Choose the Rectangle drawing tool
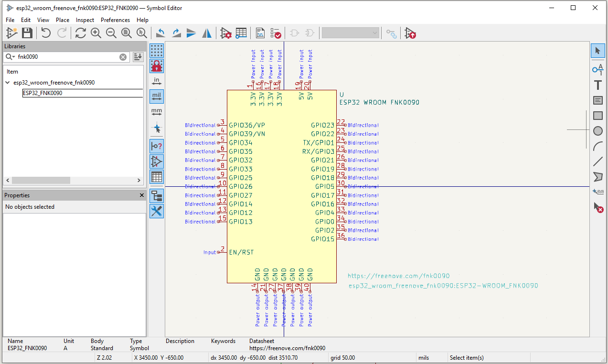 point(597,115)
